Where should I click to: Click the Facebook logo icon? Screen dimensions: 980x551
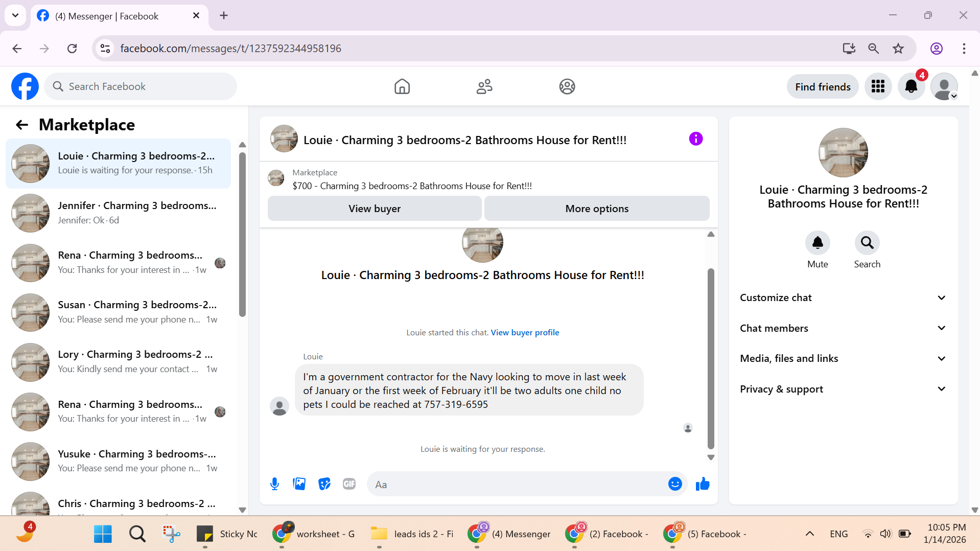coord(25,86)
